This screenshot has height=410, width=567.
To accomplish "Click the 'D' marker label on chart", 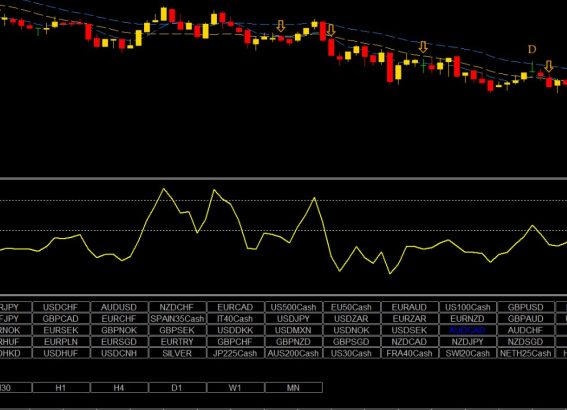I will 532,49.
